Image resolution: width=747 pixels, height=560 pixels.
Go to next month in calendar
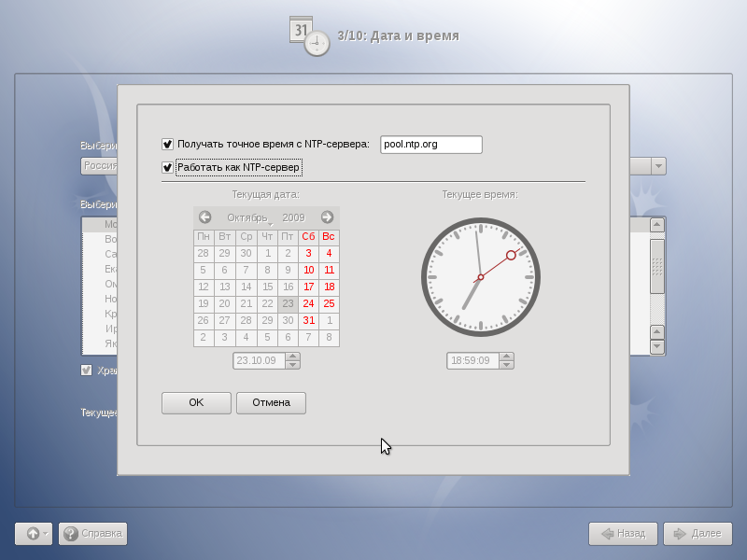click(327, 217)
